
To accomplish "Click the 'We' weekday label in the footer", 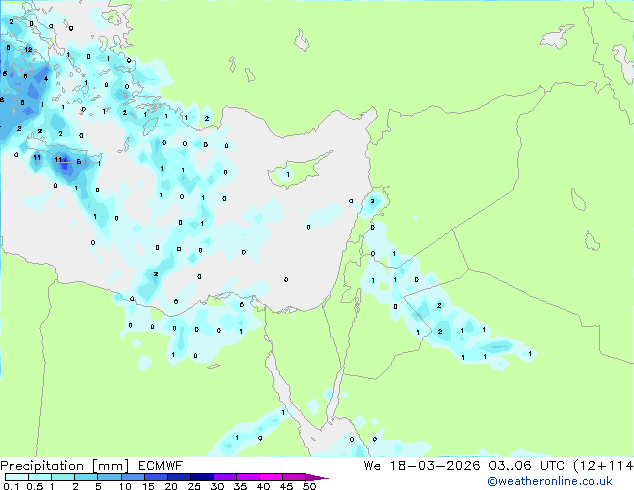I will click(372, 466).
